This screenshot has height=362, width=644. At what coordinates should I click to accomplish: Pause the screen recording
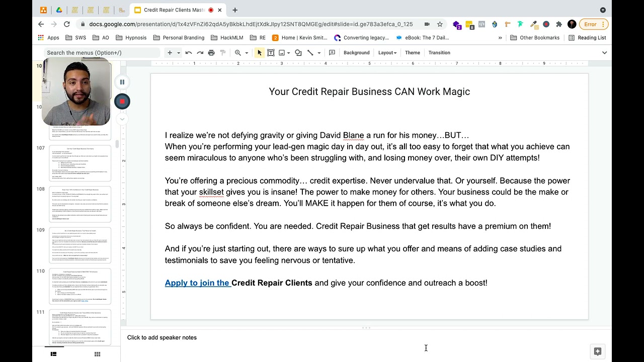click(x=122, y=82)
